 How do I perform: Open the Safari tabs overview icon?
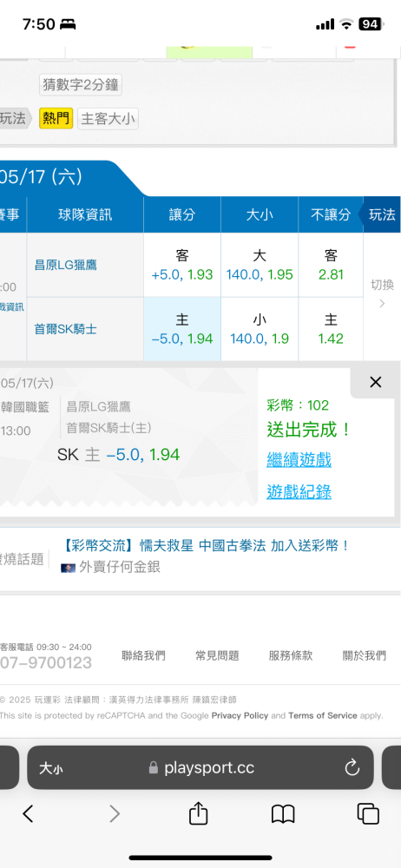368,814
